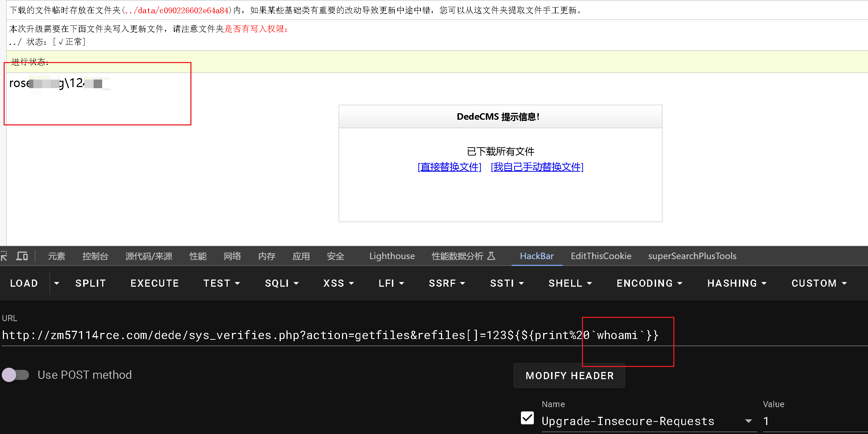The width and height of the screenshot is (868, 434).
Task: Click the flask icon beside 性能数据分析
Action: click(x=492, y=256)
